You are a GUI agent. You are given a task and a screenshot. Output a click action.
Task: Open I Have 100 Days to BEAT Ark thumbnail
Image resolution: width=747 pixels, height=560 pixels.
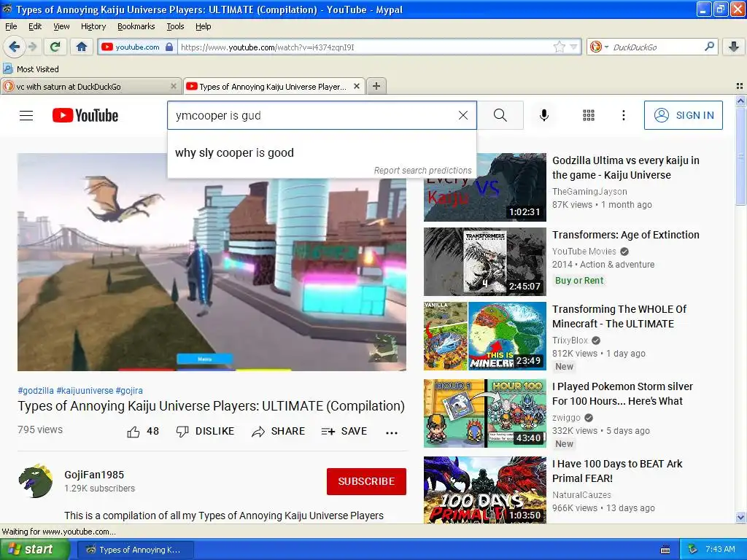coord(485,490)
